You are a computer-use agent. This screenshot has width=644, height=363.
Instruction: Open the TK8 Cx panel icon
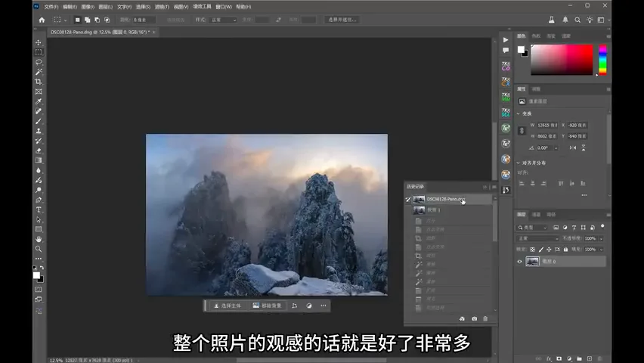[506, 82]
